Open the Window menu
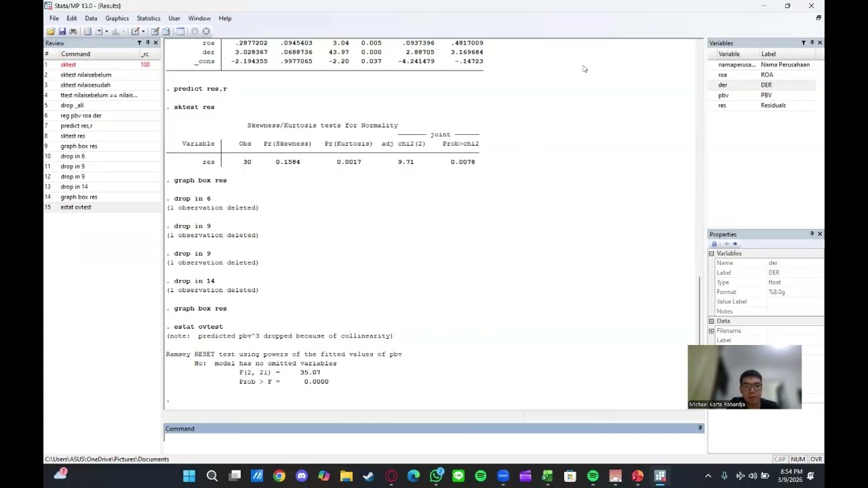 coord(199,18)
